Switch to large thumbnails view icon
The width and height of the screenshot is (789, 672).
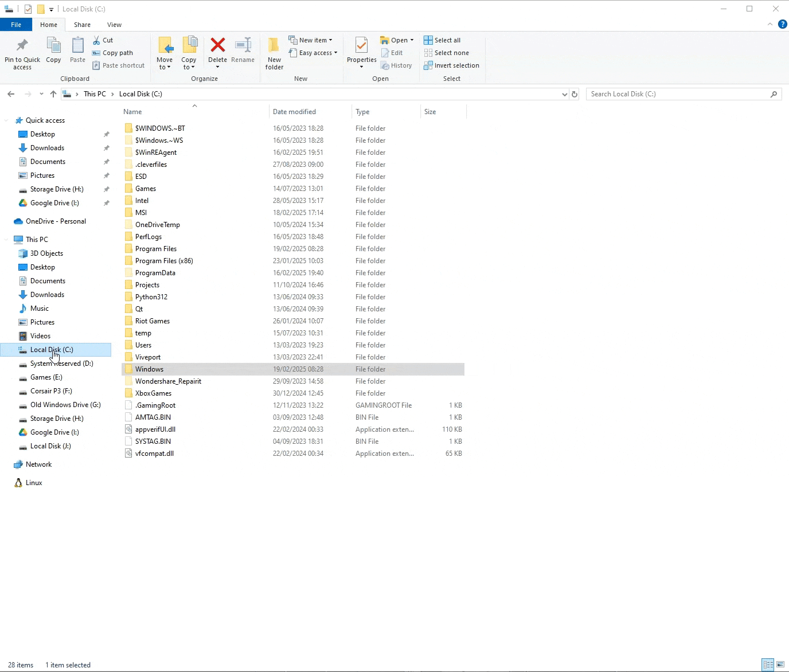tap(780, 665)
